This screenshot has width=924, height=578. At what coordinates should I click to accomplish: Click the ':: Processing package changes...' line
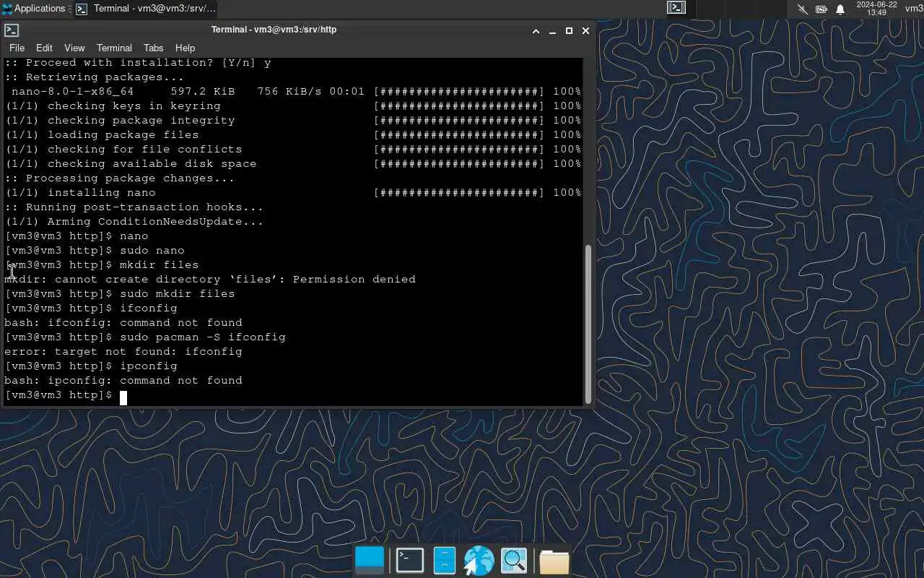click(120, 178)
